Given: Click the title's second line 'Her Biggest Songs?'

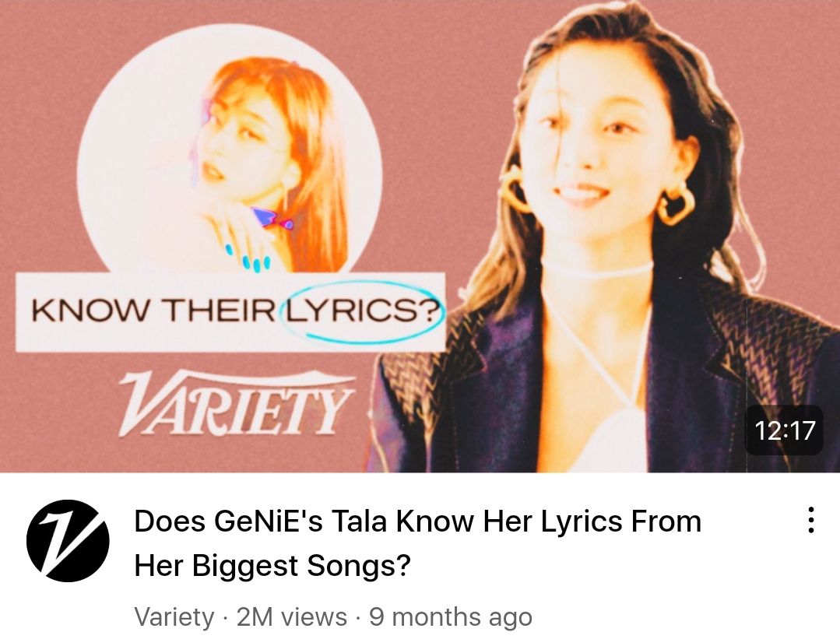Looking at the screenshot, I should click(272, 566).
